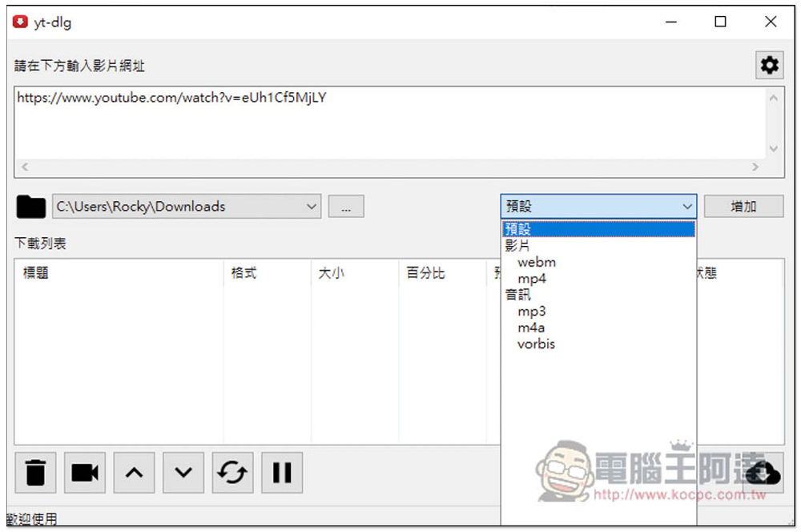Image resolution: width=801 pixels, height=532 pixels.
Task: Click the 增加 add button
Action: pyautogui.click(x=743, y=207)
